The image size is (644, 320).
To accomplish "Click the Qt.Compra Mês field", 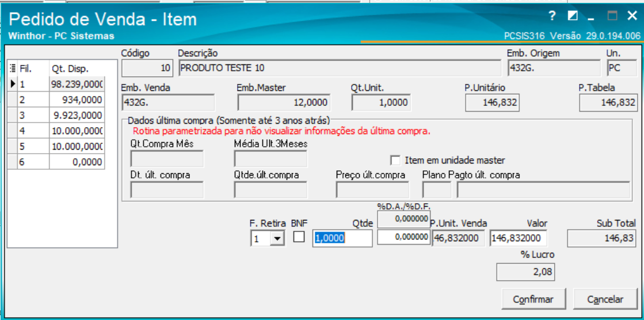I will tap(167, 159).
